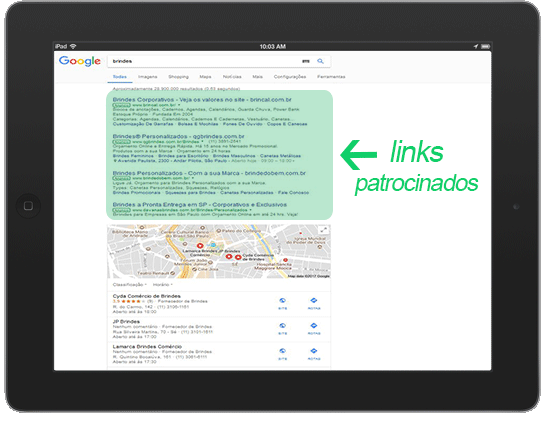This screenshot has height=425, width=545.
Task: Open the Notícias tab
Action: 232,76
